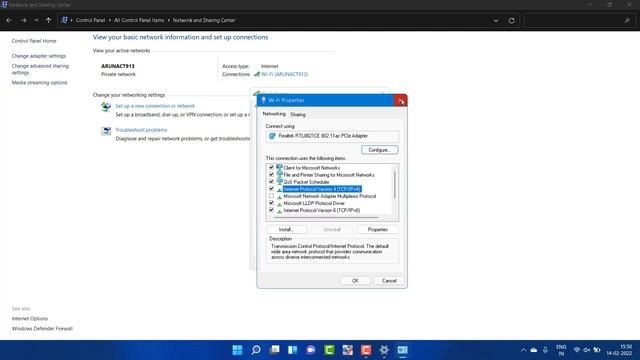Click the Control Panel breadcrumb

tap(90, 20)
